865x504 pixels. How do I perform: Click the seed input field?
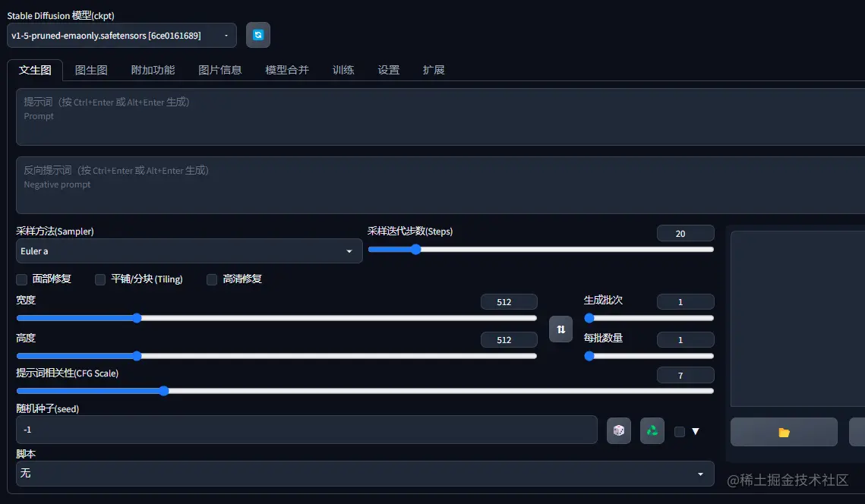(307, 430)
